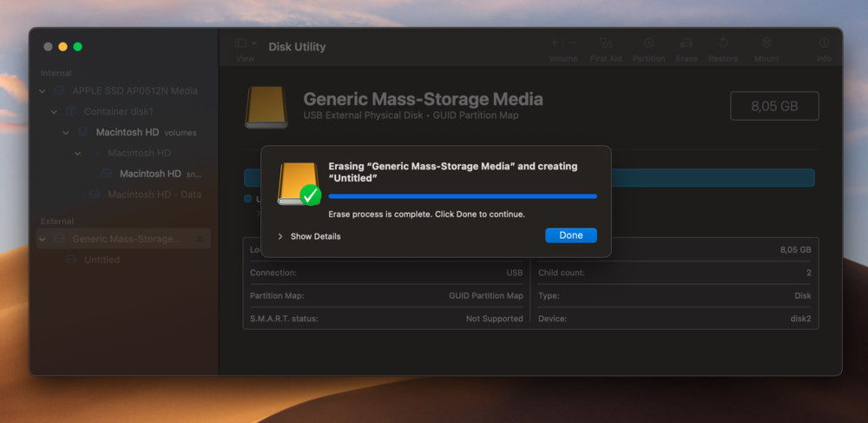Open the Info toolbar icon
The width and height of the screenshot is (868, 423).
[824, 43]
